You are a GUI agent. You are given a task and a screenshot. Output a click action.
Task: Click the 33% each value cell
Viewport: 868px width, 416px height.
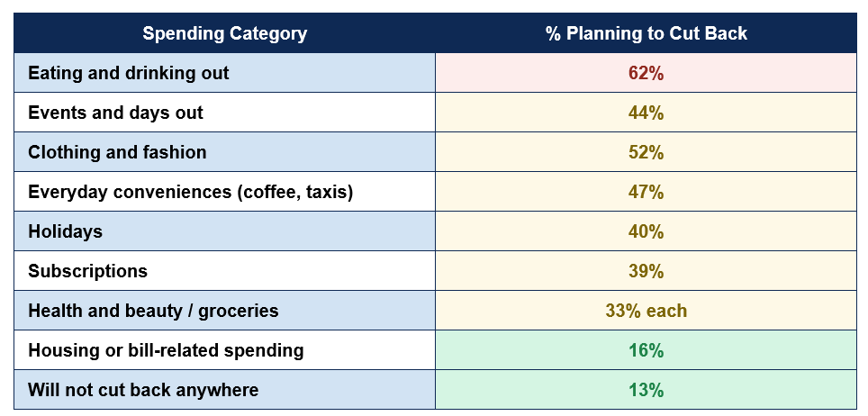(646, 311)
